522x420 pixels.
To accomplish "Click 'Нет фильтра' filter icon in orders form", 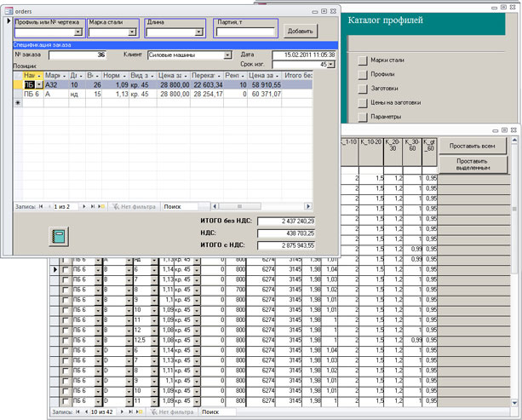I will (115, 206).
